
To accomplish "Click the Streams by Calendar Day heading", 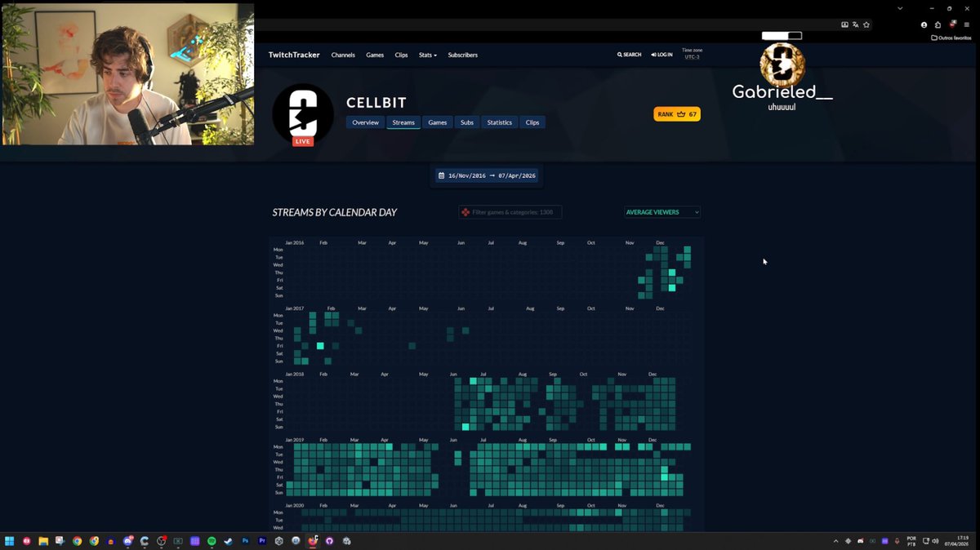I will coord(335,212).
